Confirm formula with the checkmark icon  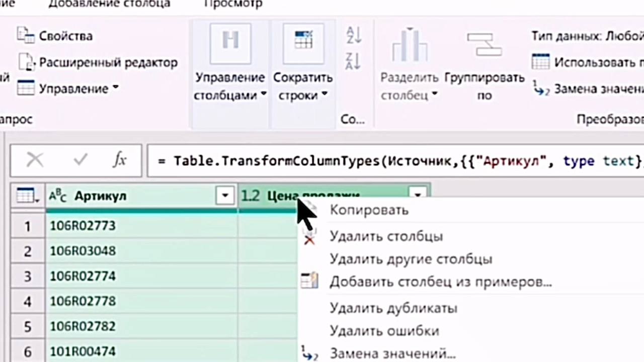coord(80,160)
